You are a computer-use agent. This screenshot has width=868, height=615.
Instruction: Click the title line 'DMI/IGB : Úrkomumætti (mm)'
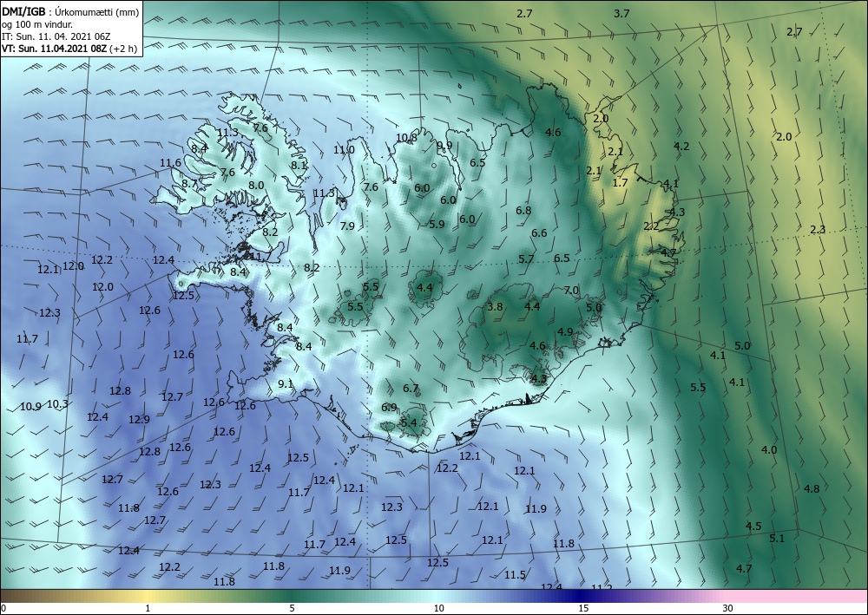pyautogui.click(x=71, y=11)
